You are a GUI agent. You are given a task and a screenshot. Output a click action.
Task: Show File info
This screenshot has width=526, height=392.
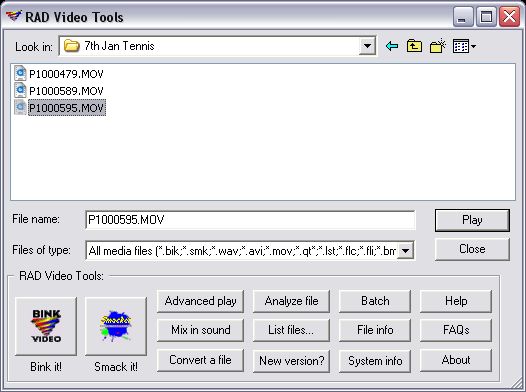pos(375,330)
